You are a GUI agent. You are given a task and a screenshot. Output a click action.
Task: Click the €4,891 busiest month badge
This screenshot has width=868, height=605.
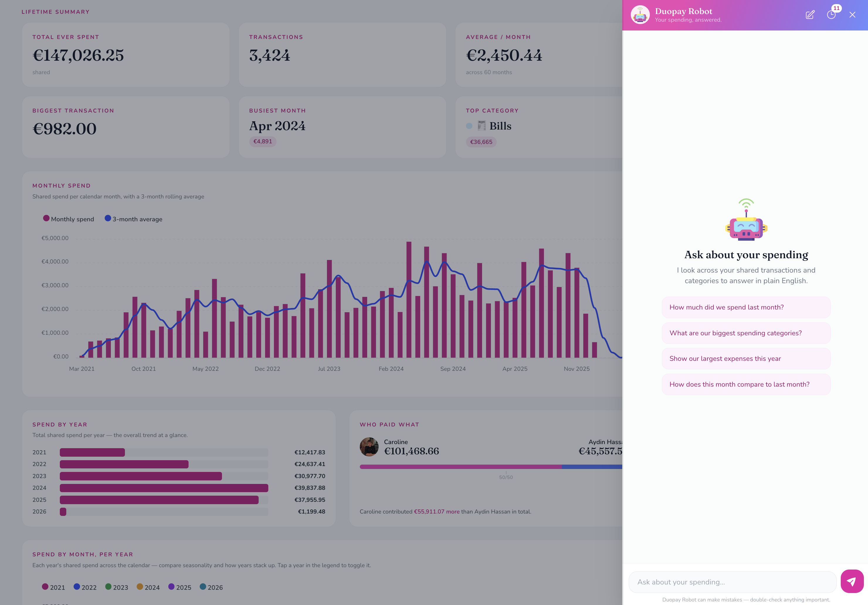(x=263, y=141)
